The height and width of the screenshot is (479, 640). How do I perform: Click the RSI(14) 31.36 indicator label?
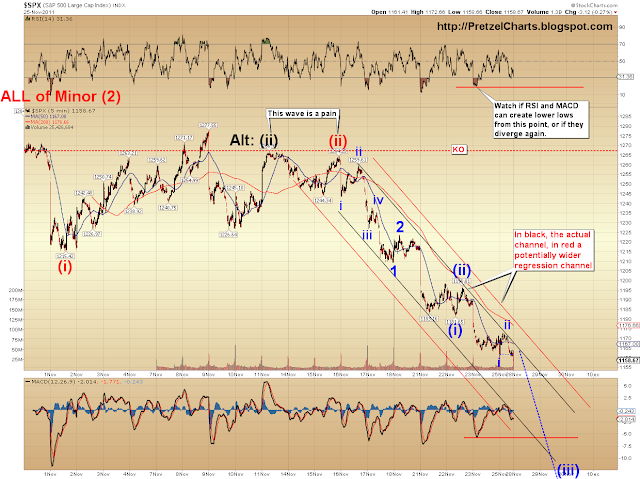click(x=50, y=19)
